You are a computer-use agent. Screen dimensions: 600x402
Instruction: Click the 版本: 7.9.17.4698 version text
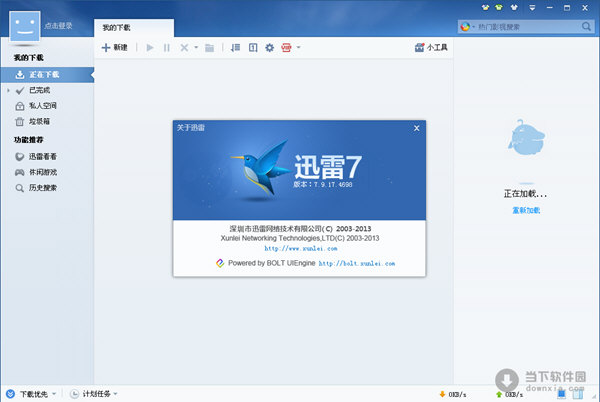click(x=323, y=184)
